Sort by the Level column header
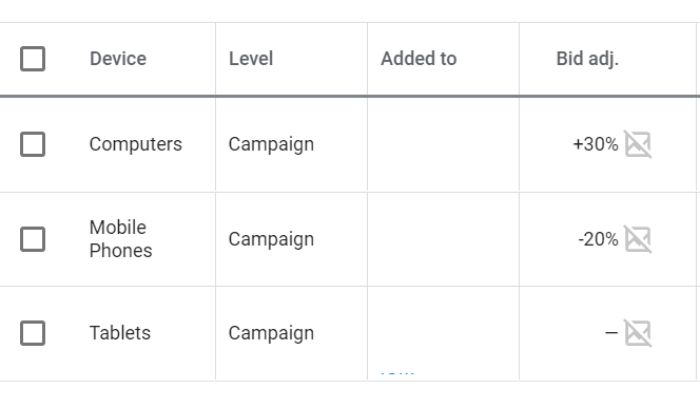 click(251, 58)
